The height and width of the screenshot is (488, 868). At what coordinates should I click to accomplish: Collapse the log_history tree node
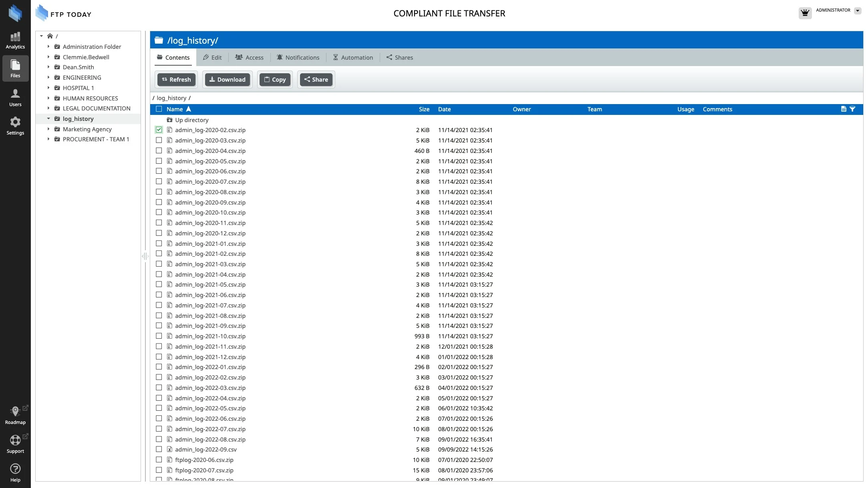pos(48,118)
